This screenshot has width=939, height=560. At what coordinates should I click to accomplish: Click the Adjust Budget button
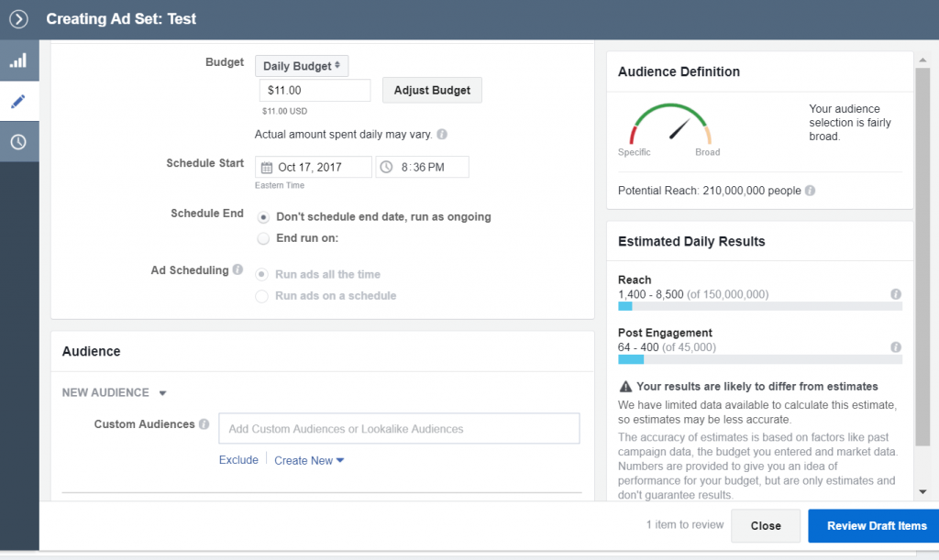pos(431,90)
